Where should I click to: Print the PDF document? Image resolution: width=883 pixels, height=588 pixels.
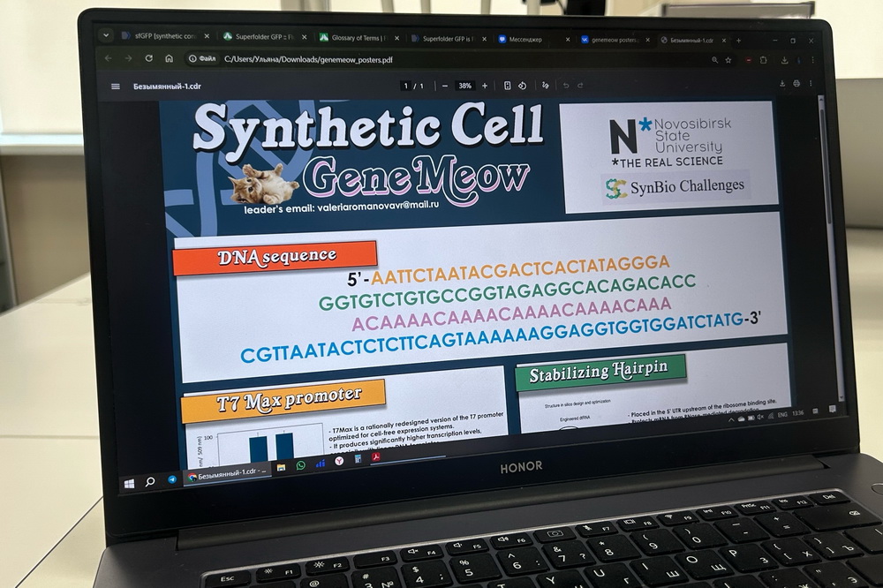pyautogui.click(x=797, y=84)
